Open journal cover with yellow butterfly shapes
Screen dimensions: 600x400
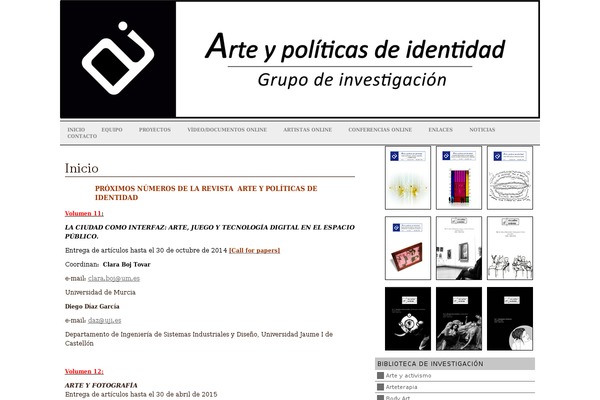click(408, 178)
